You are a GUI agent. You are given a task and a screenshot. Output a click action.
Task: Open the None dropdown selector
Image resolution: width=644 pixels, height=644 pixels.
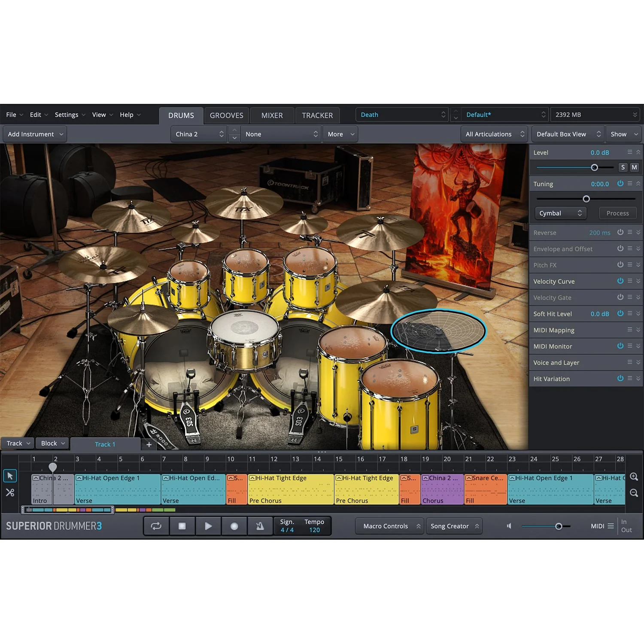point(281,134)
